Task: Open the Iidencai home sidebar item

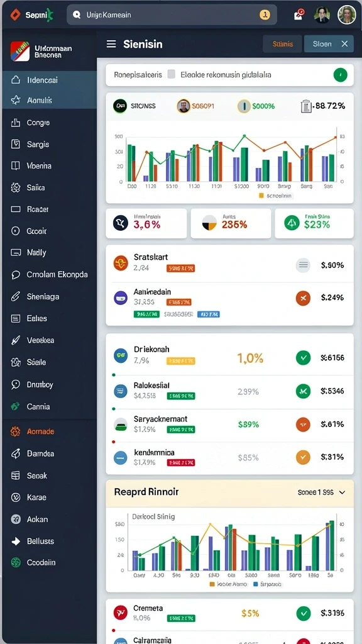Action: [49, 80]
